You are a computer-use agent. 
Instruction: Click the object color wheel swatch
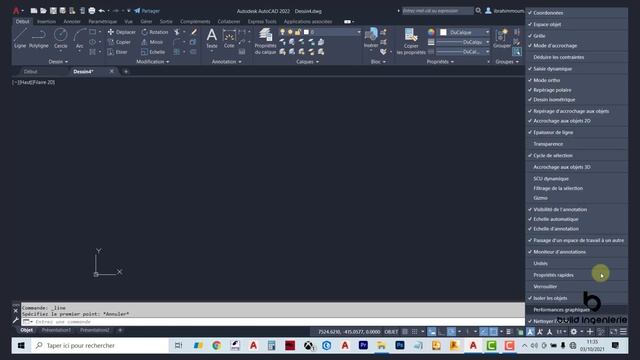pos(431,32)
